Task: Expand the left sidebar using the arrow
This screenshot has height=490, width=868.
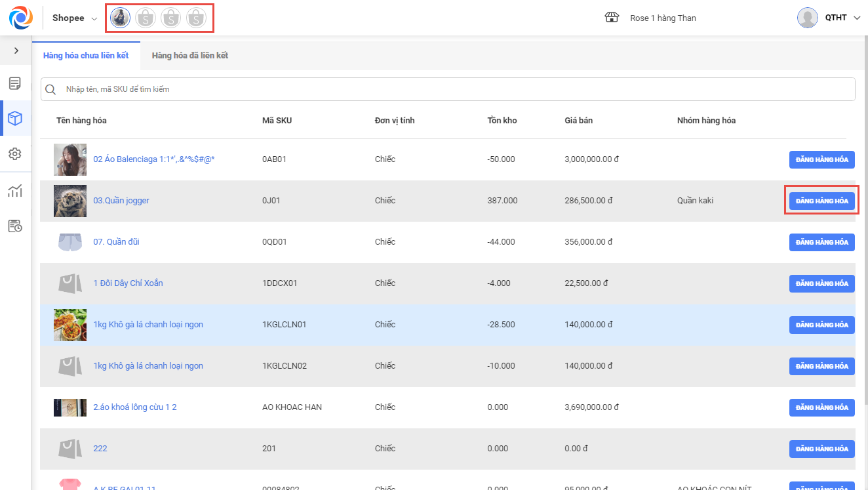Action: tap(16, 51)
